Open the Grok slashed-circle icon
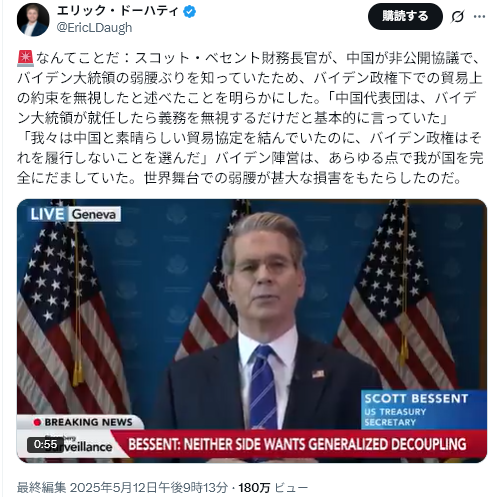Screen dimensions: 497x497 point(458,16)
